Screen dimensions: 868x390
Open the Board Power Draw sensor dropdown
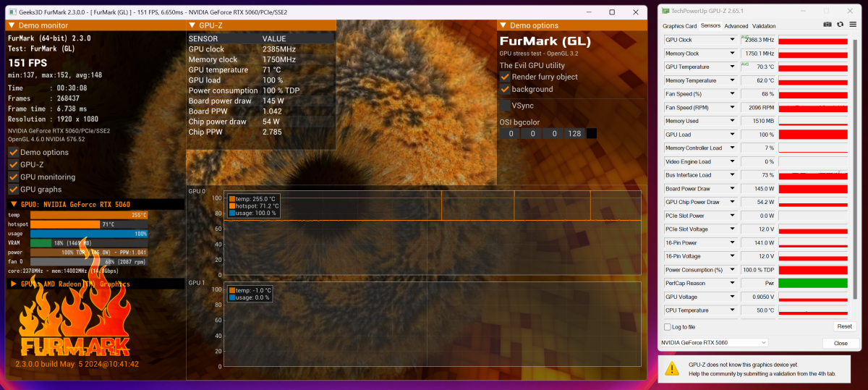[x=732, y=189]
